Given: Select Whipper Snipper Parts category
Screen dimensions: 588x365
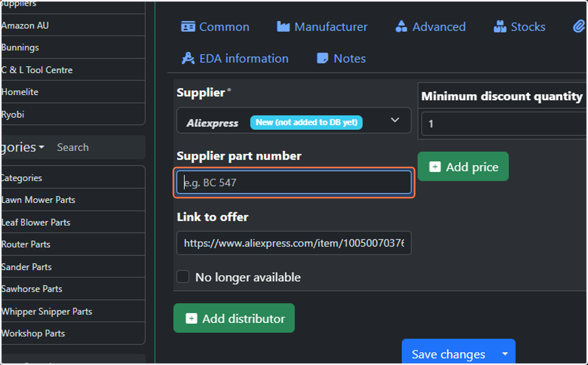Looking at the screenshot, I should (x=73, y=311).
